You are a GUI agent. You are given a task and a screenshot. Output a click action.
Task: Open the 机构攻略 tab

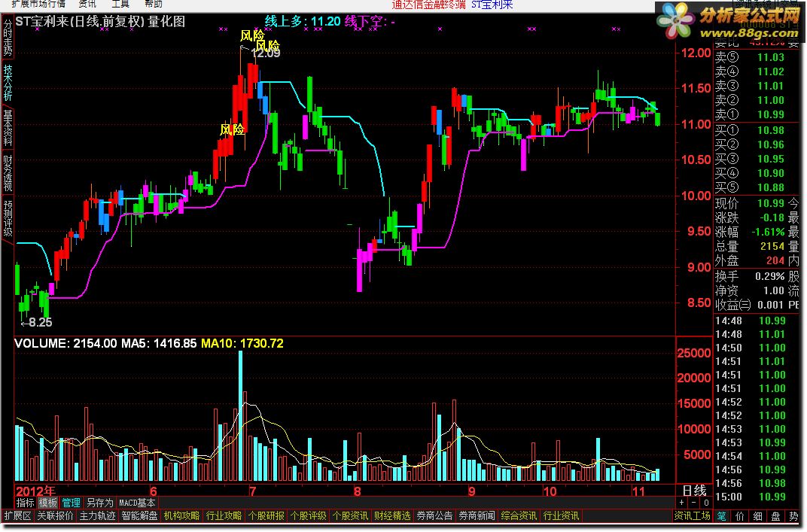(x=181, y=515)
